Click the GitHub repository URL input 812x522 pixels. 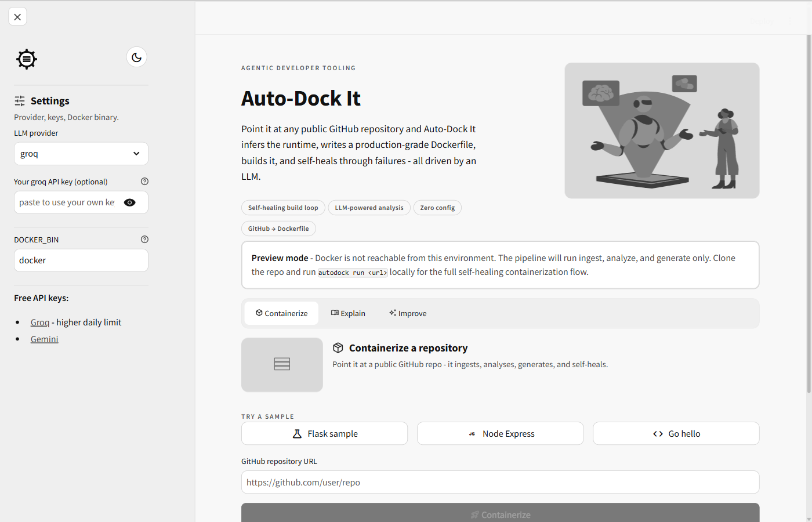pos(500,483)
